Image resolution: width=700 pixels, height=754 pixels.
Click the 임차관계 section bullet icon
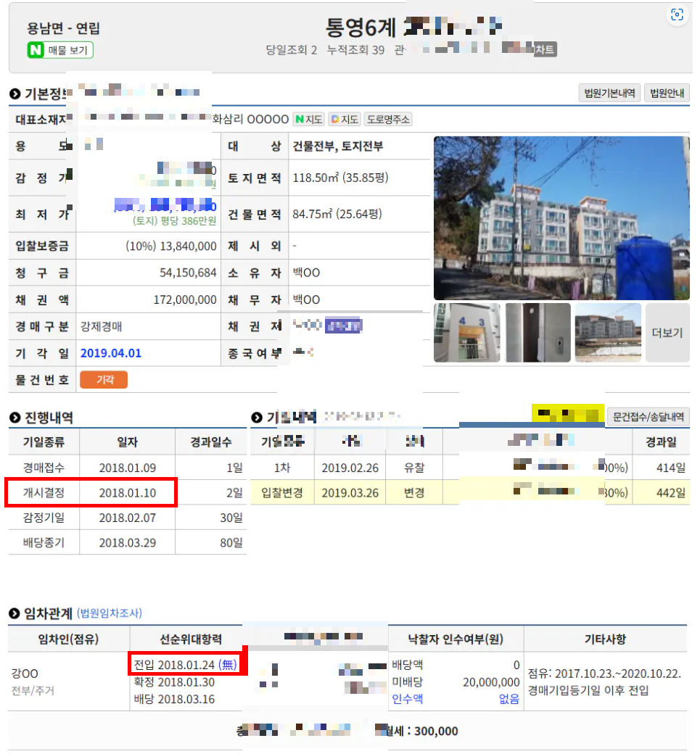pyautogui.click(x=14, y=613)
